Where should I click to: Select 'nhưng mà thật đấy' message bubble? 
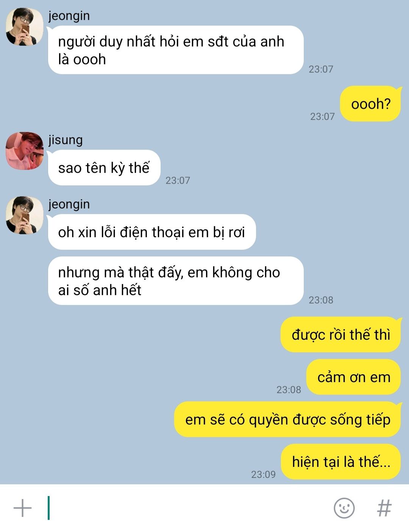[x=176, y=281]
